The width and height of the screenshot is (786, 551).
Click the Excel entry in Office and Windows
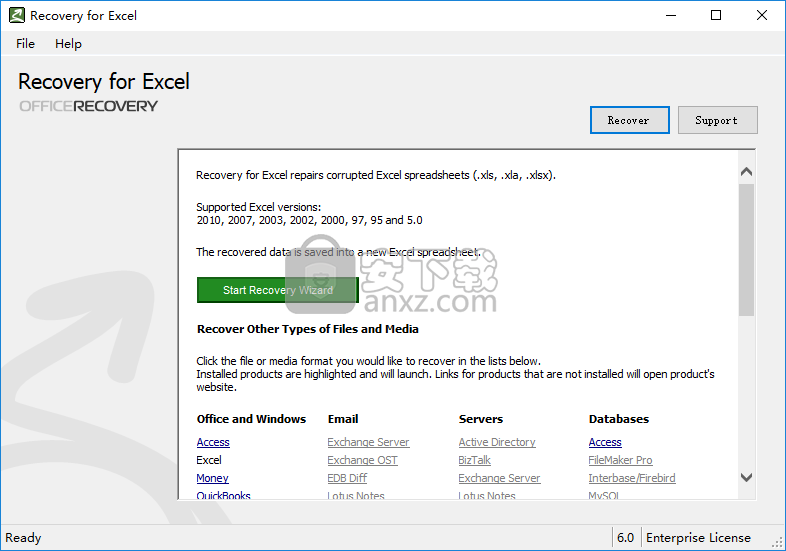click(209, 460)
